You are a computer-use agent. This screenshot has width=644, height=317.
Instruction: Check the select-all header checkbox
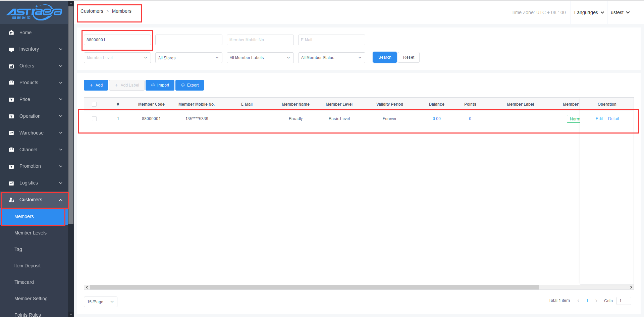pos(94,104)
